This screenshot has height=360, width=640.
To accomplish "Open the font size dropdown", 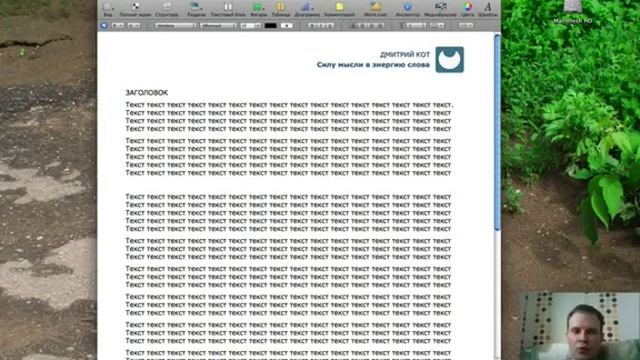I will [250, 25].
